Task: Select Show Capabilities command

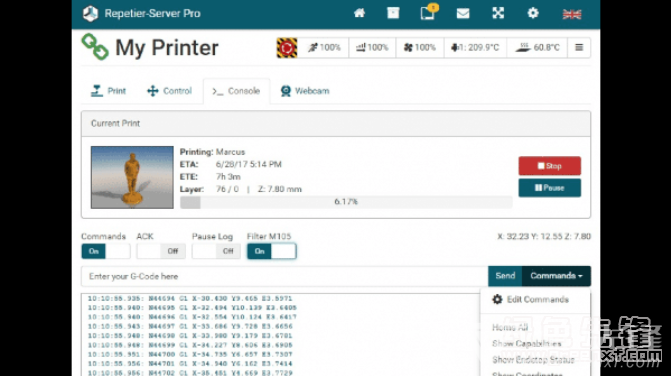Action: coord(526,343)
